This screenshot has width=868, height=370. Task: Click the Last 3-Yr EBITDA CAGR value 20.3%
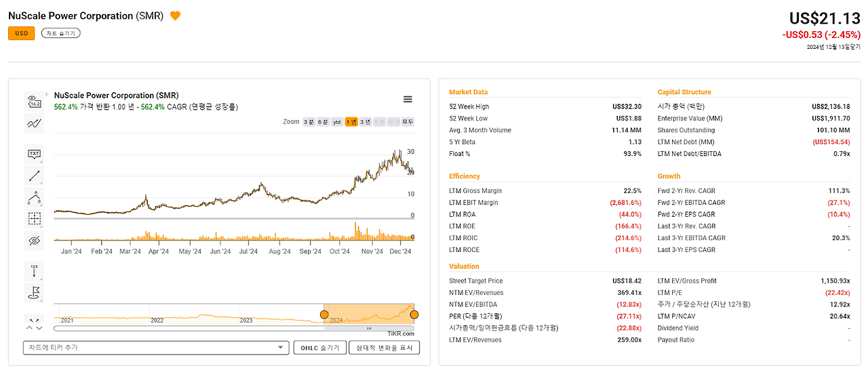(x=841, y=238)
